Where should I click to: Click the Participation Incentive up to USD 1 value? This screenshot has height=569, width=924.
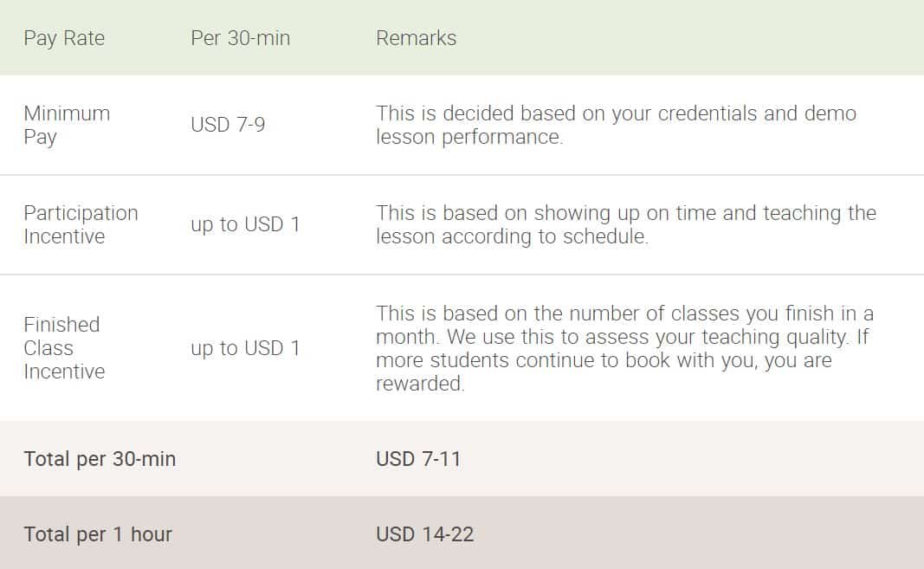click(x=245, y=224)
